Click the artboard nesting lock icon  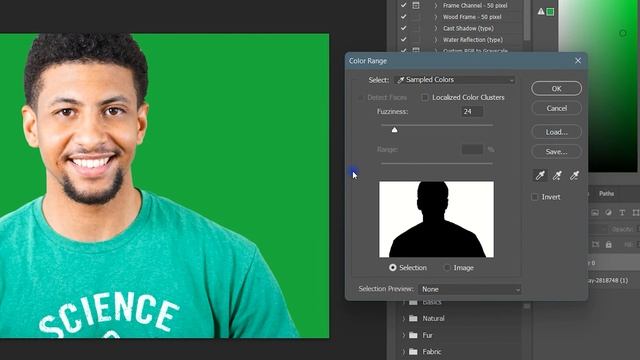pyautogui.click(x=596, y=244)
